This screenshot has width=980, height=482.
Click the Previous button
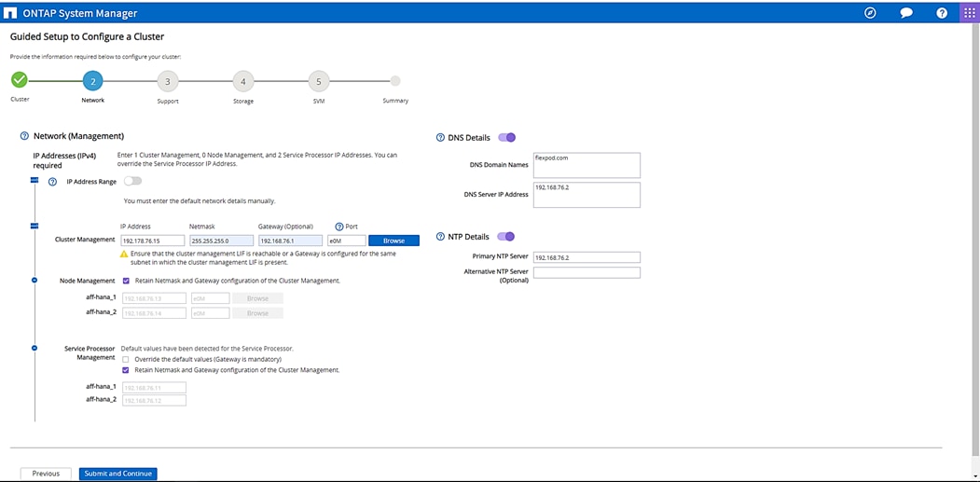pyautogui.click(x=47, y=474)
